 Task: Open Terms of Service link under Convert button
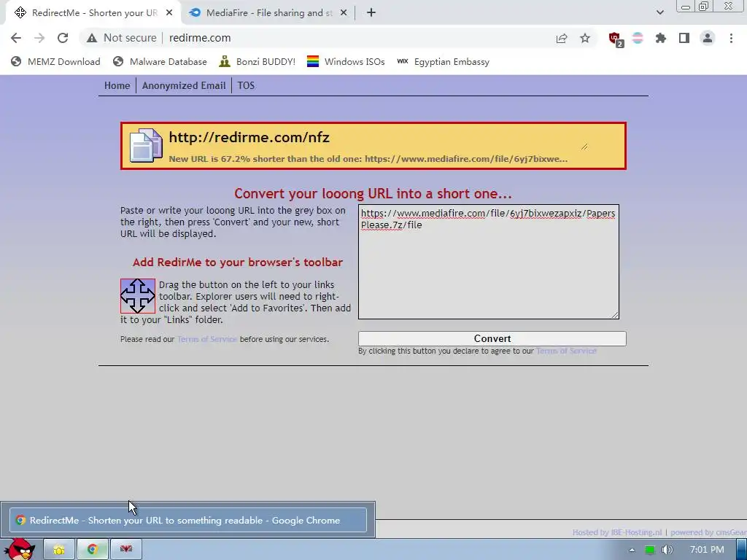(x=566, y=351)
